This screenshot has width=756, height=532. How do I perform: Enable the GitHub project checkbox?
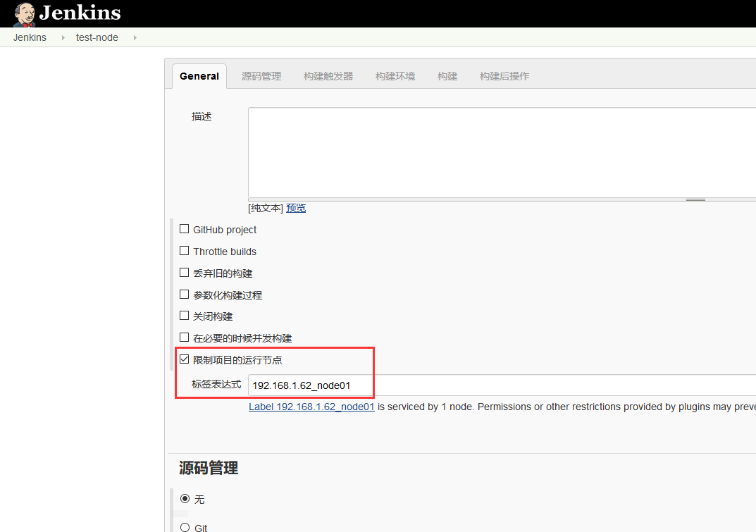(x=184, y=229)
